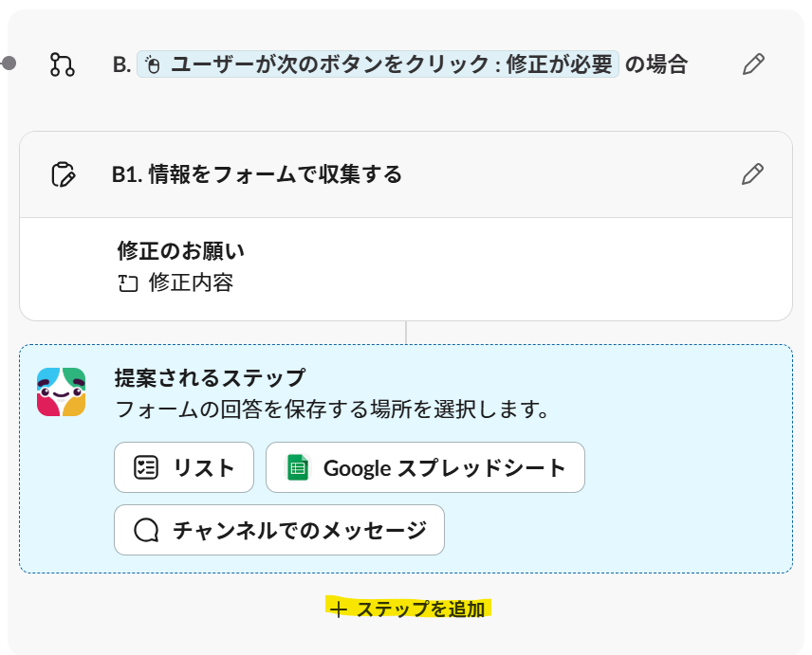Select チャンネルでのメッセージ option
The height and width of the screenshot is (655, 812).
[279, 530]
